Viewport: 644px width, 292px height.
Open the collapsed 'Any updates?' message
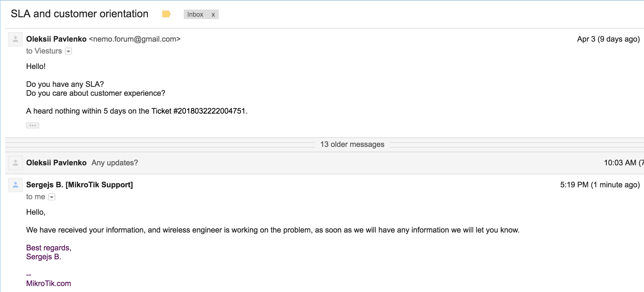tap(325, 163)
